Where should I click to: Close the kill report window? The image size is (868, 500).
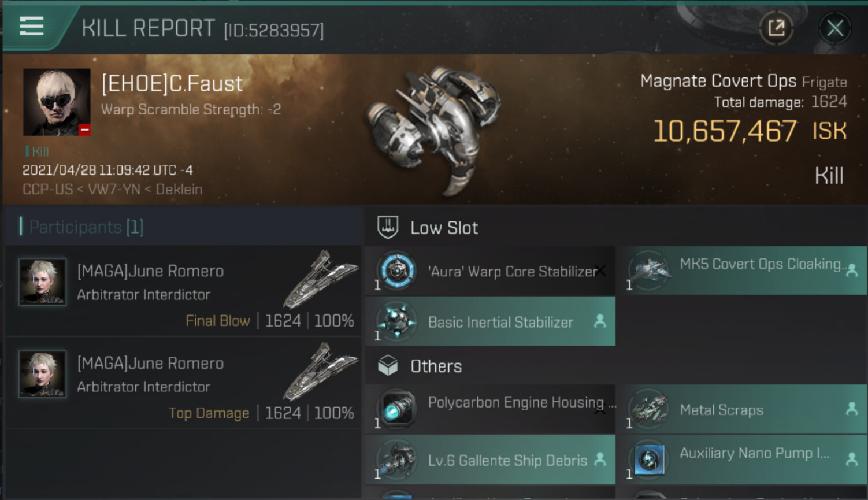[x=834, y=28]
